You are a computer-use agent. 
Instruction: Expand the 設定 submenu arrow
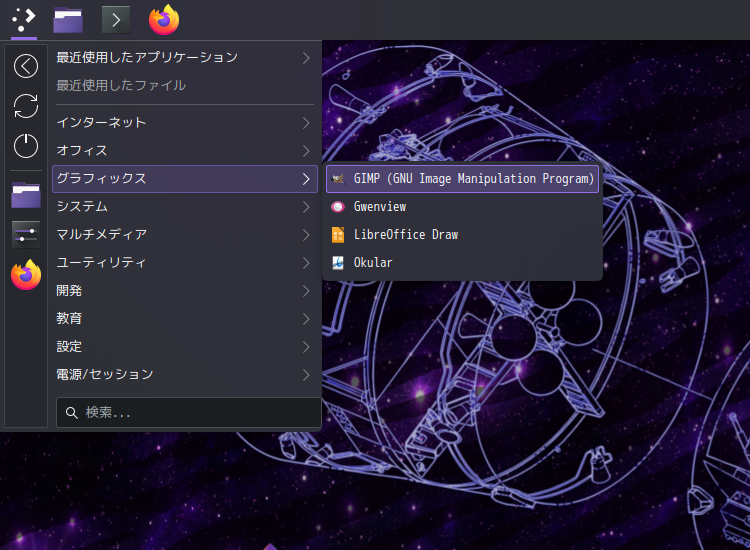pos(306,347)
